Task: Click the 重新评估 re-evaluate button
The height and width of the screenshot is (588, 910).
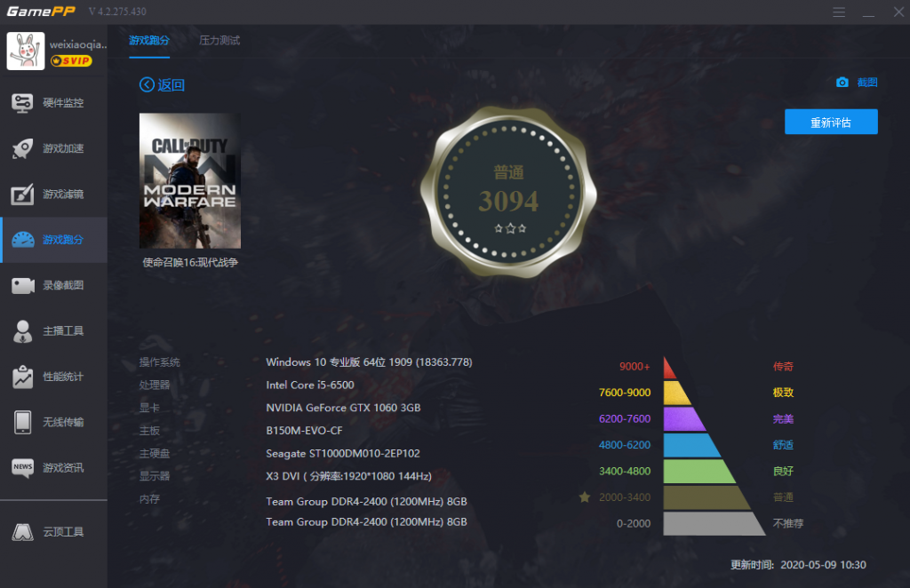Action: [x=831, y=122]
